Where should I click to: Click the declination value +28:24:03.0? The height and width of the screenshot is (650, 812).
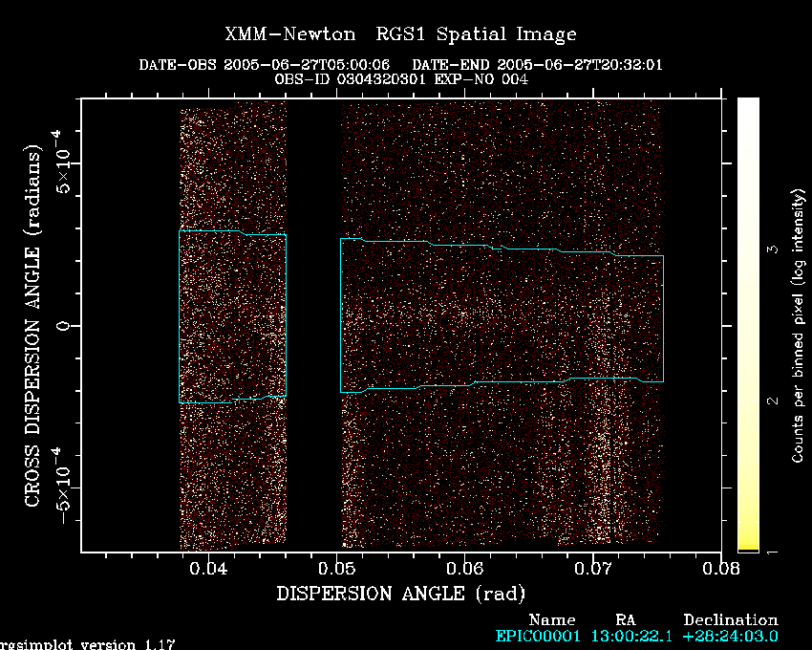731,636
